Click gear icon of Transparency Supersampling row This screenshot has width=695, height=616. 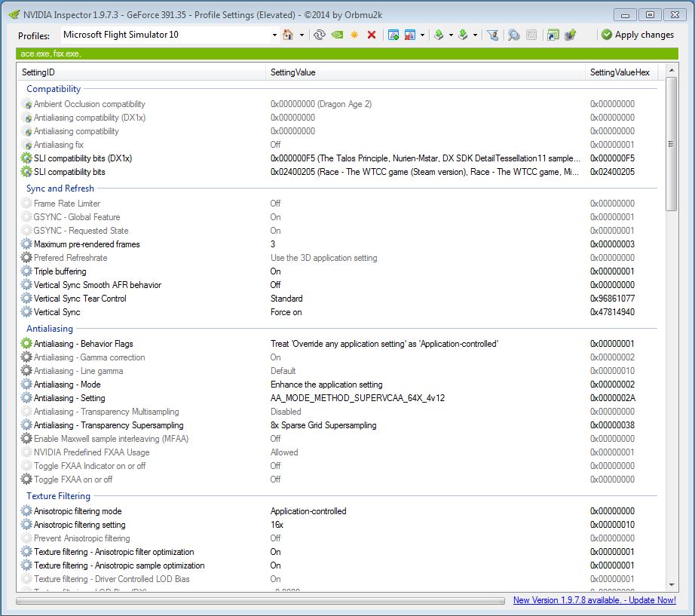pos(26,425)
